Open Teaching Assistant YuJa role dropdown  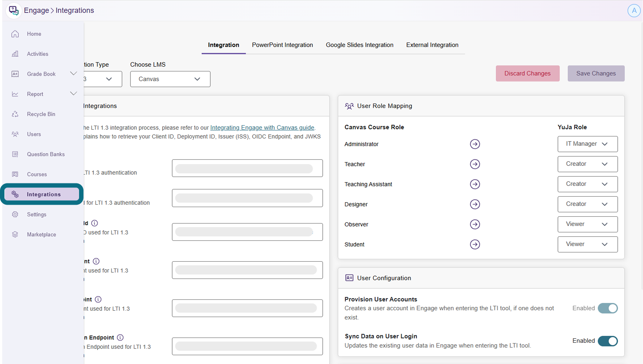click(588, 184)
